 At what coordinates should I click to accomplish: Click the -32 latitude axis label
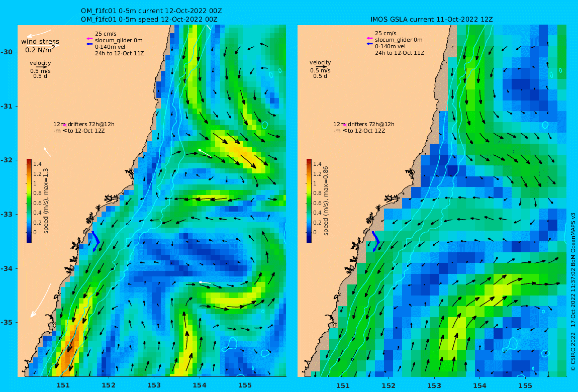(6, 160)
